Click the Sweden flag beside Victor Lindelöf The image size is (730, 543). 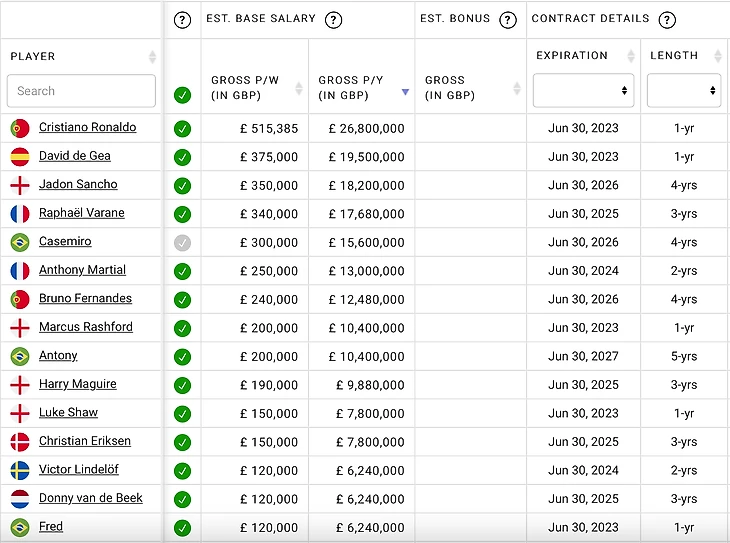point(20,470)
